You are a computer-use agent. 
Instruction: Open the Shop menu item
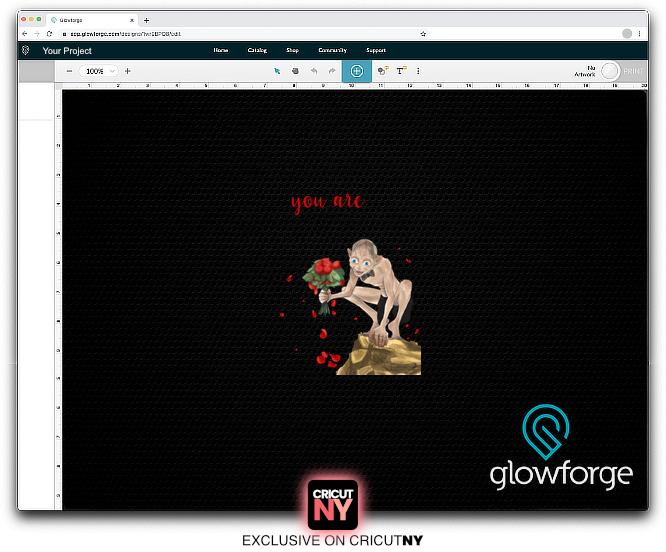tap(293, 50)
